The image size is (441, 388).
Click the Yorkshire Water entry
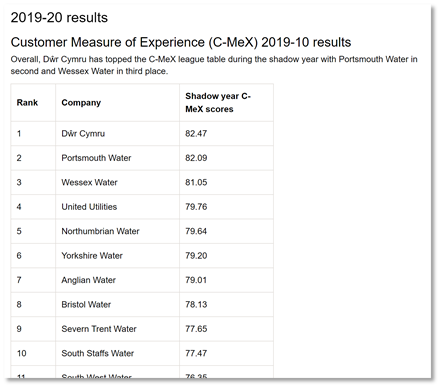click(92, 256)
